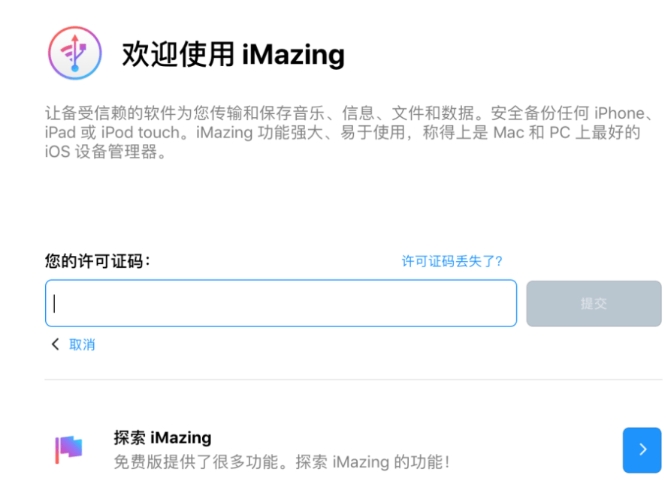
Task: Focus the license code input field
Action: [x=281, y=303]
